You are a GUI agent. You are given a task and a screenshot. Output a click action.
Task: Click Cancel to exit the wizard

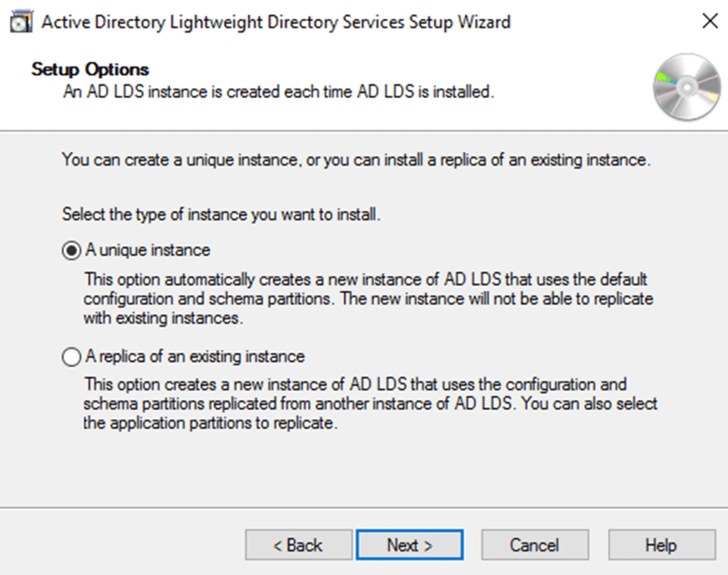click(535, 545)
